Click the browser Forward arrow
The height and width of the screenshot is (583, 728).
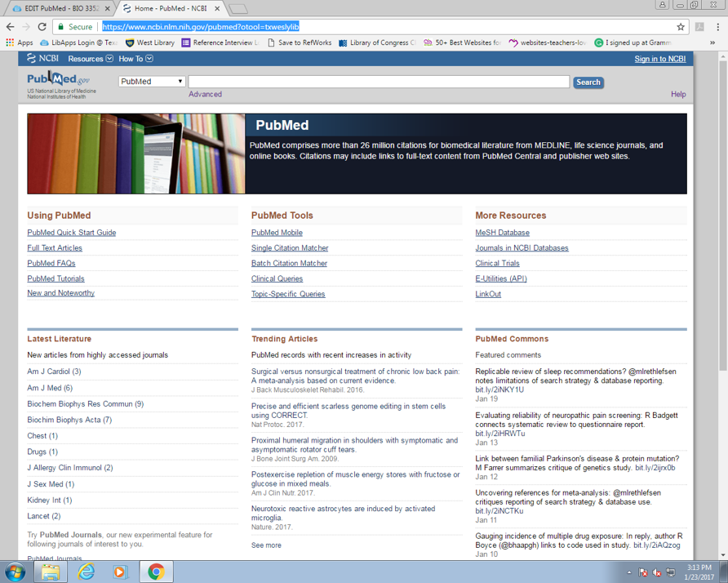click(x=26, y=26)
